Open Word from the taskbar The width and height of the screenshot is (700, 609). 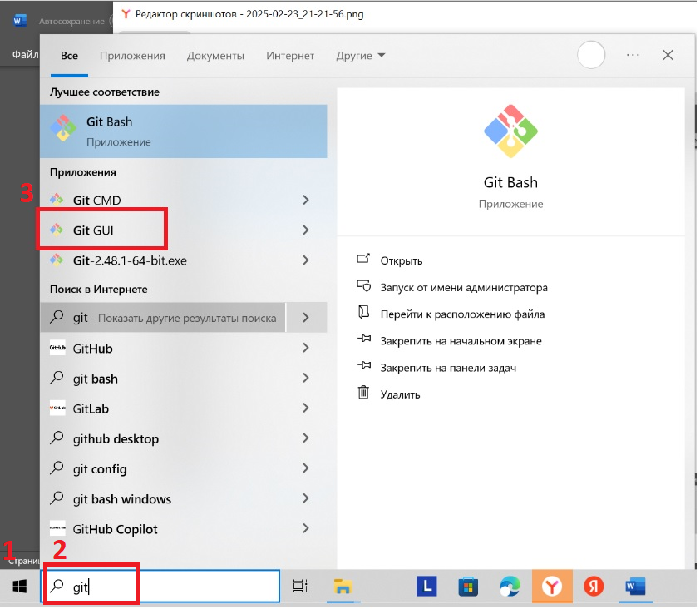[x=635, y=587]
